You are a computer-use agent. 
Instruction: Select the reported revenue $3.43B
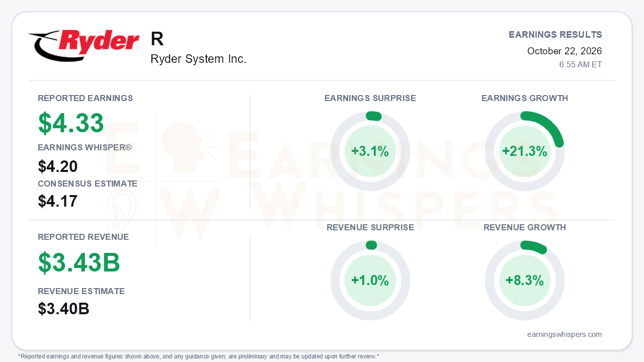(79, 262)
